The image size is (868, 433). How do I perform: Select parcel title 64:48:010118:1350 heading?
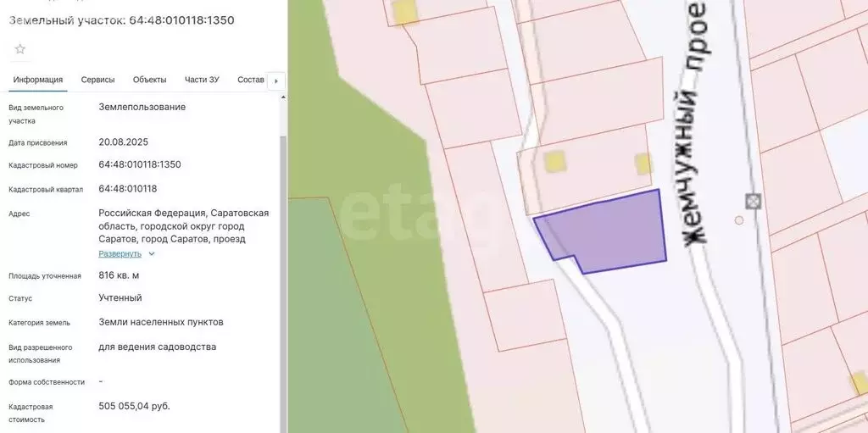tap(121, 20)
